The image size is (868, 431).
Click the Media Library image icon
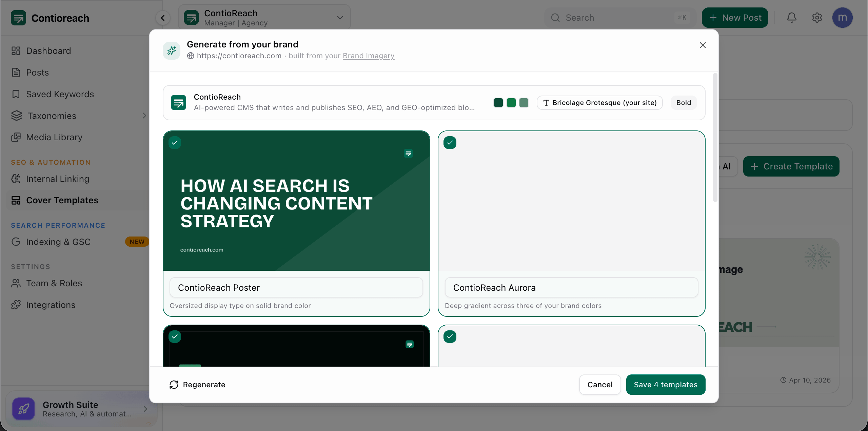click(x=16, y=137)
